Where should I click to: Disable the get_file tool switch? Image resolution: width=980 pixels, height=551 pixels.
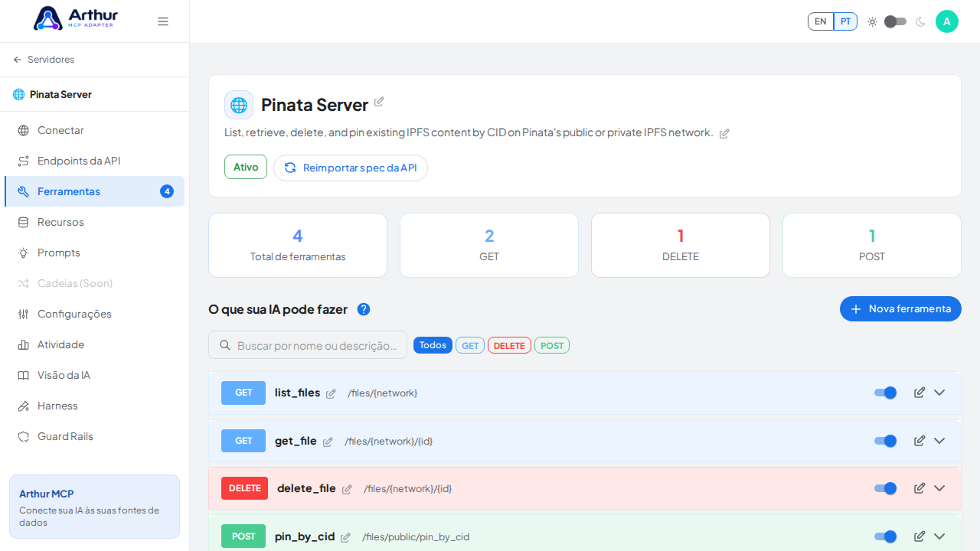pyautogui.click(x=886, y=441)
